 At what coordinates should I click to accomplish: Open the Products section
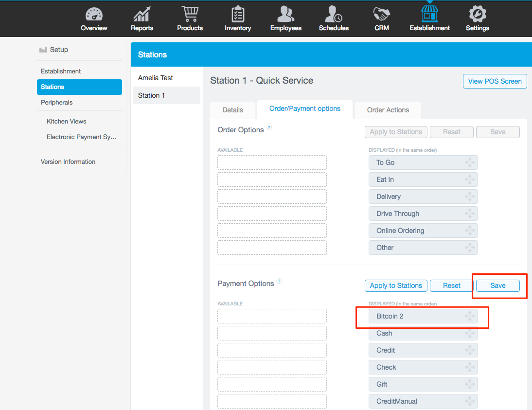190,18
